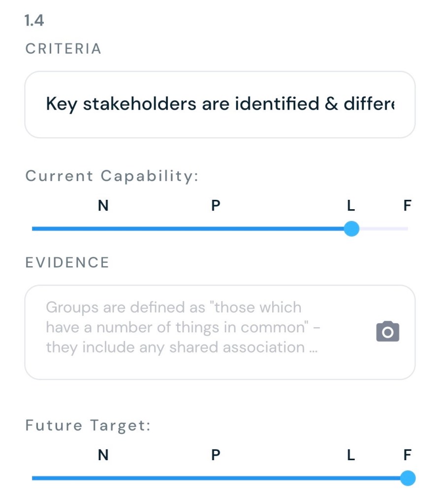Click the CRITERIA heading label
The image size is (440, 504).
[x=63, y=49]
